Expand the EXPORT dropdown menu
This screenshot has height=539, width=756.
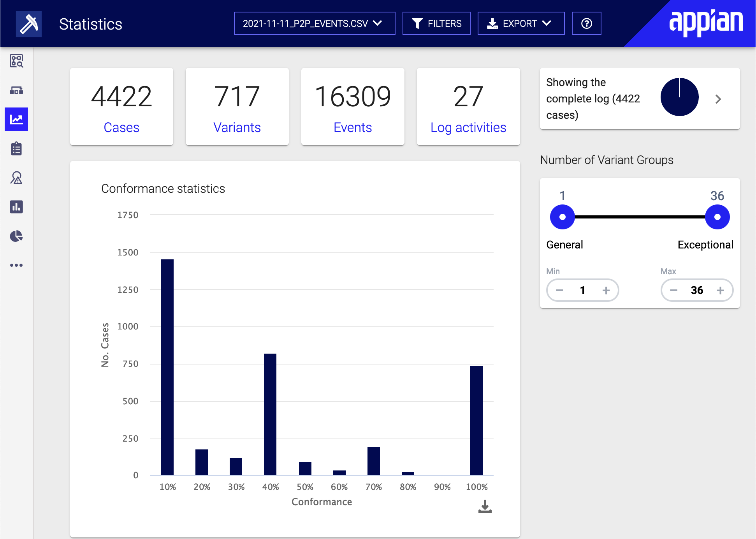click(x=521, y=23)
